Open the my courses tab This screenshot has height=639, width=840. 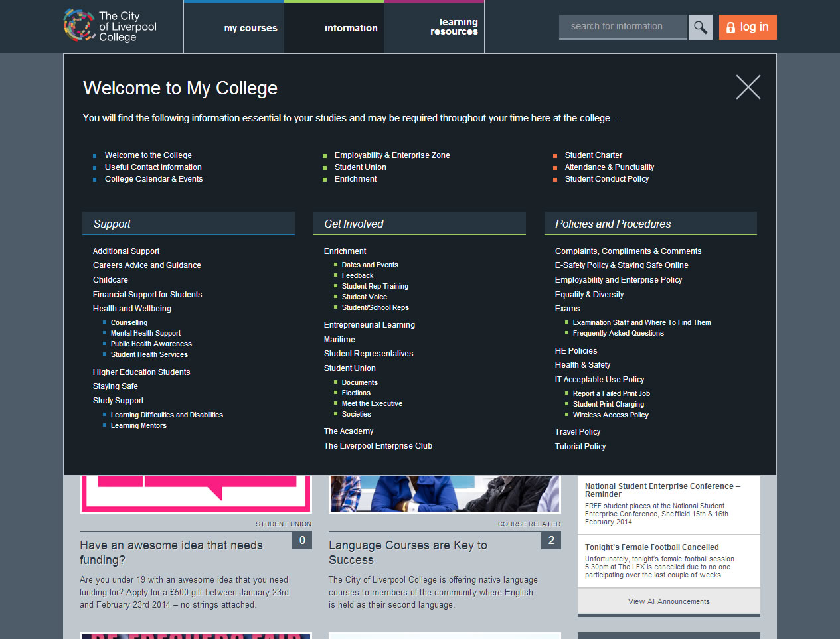pos(234,27)
